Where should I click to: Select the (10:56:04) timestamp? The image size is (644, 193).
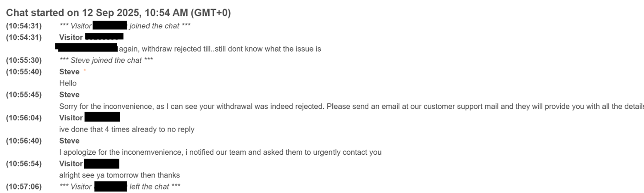(24, 118)
